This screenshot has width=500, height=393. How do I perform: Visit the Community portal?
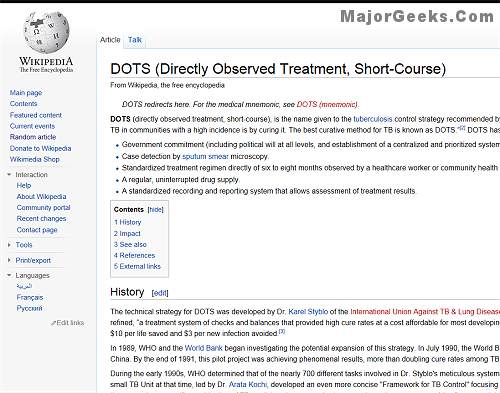[43, 207]
